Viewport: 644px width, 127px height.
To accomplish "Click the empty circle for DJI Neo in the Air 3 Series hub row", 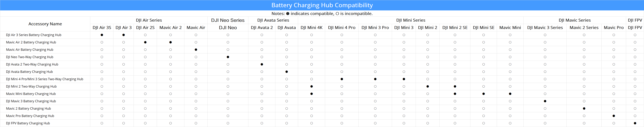I will [228, 35].
